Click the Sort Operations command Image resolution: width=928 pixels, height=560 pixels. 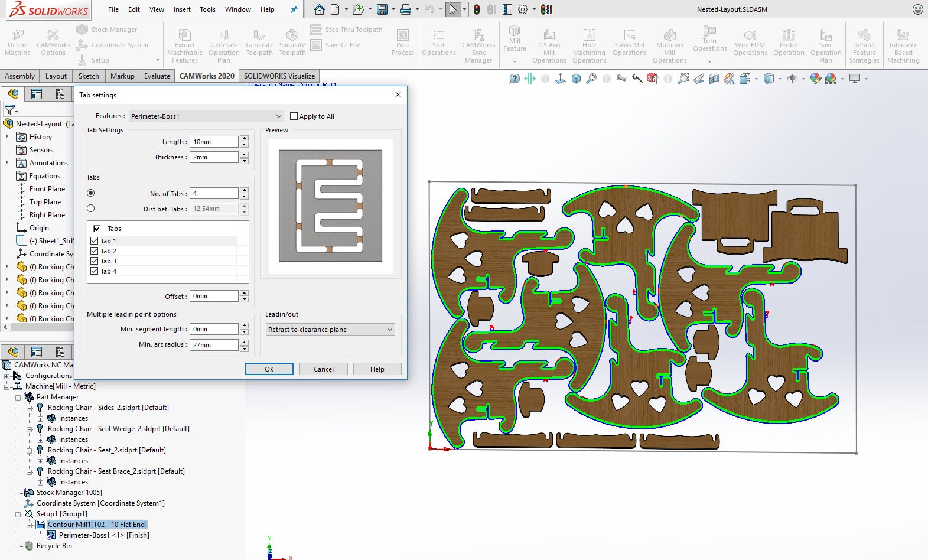pyautogui.click(x=439, y=43)
